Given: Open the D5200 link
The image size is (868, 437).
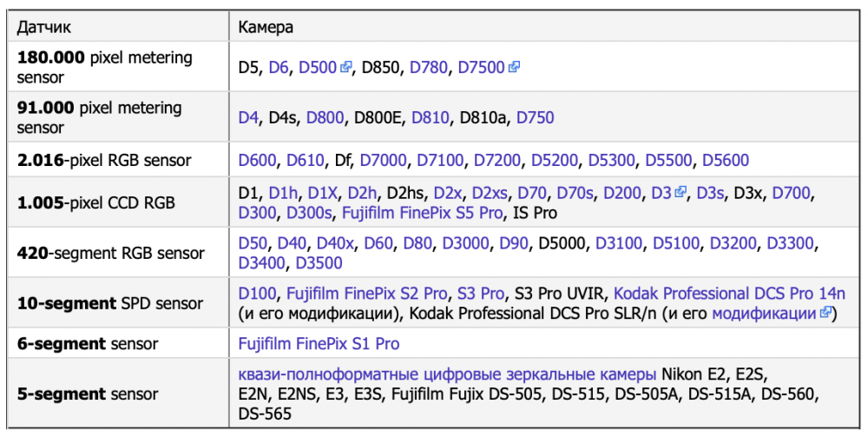Looking at the screenshot, I should [555, 160].
